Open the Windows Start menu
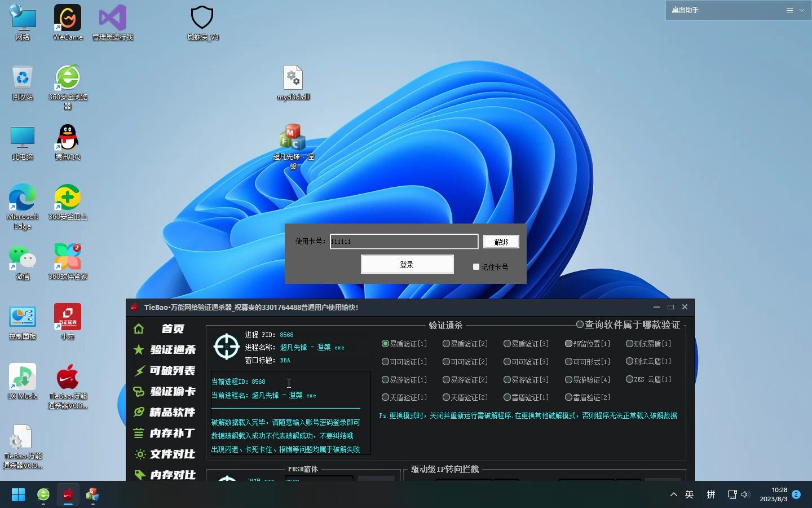 pos(18,495)
